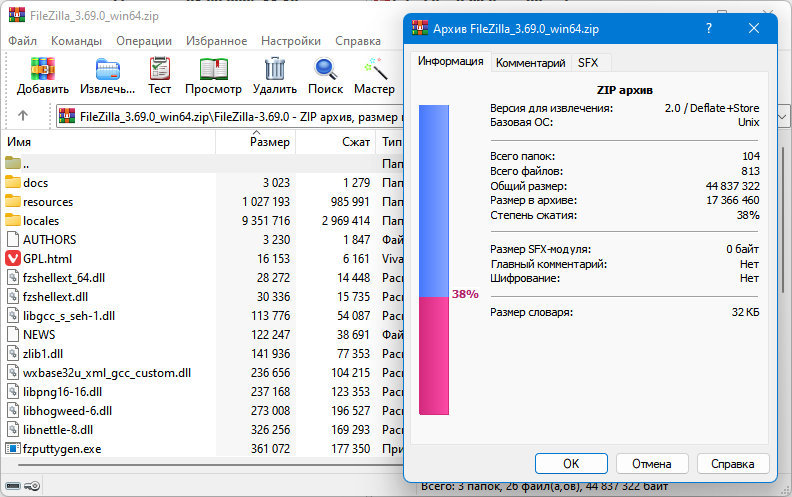Screen dimensions: 792x497
Task: Open the Файл menu
Action: pos(22,41)
